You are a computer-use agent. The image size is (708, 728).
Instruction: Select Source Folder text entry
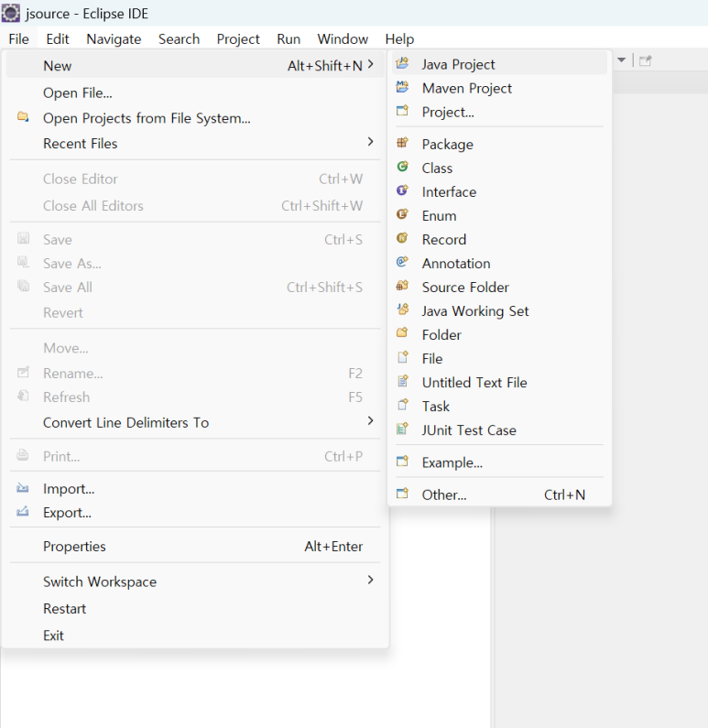click(x=465, y=287)
